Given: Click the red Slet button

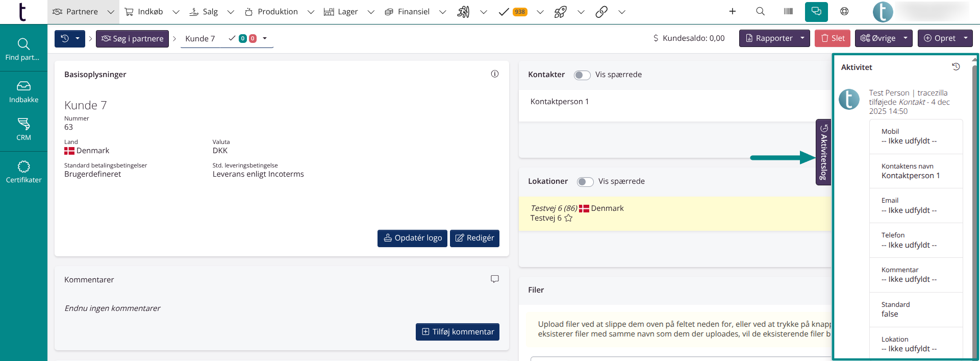Looking at the screenshot, I should coord(833,38).
